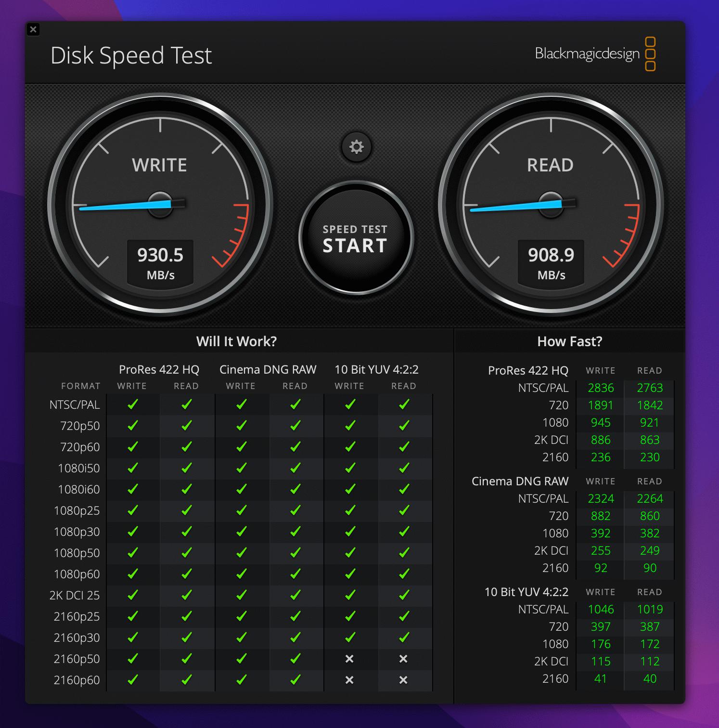Click the Blackmagicdesign logo

(595, 54)
